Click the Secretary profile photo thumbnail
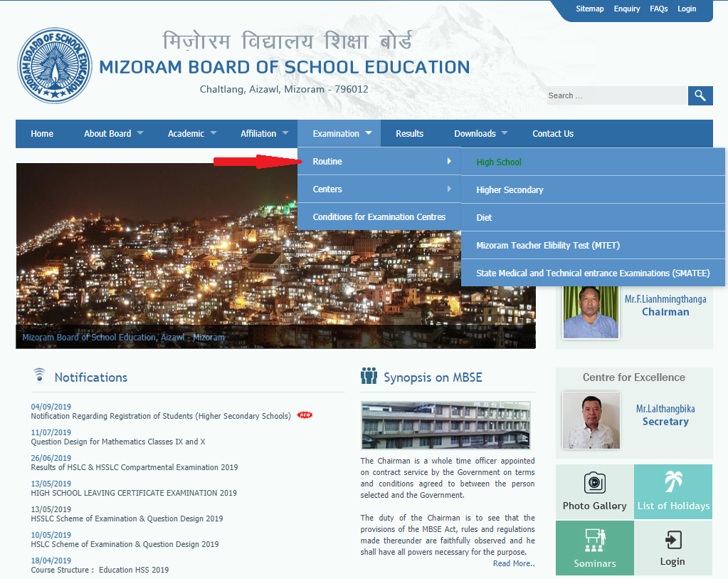 click(590, 420)
